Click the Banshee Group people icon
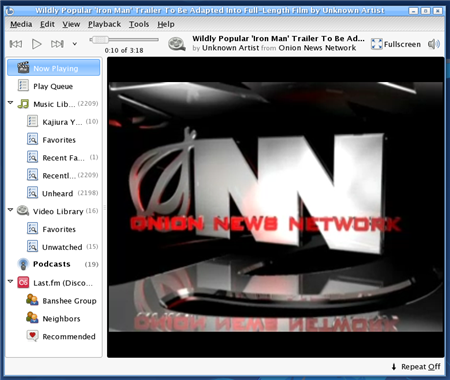This screenshot has height=380, width=450. pyautogui.click(x=32, y=300)
